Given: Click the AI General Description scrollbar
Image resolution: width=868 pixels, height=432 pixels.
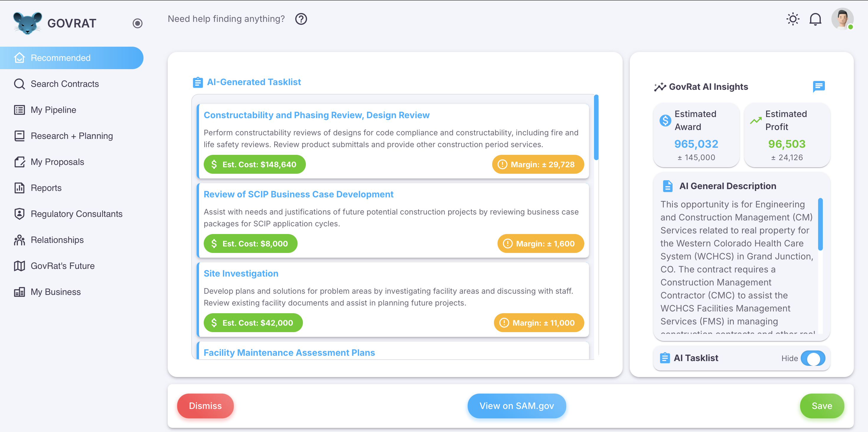Looking at the screenshot, I should click(820, 224).
